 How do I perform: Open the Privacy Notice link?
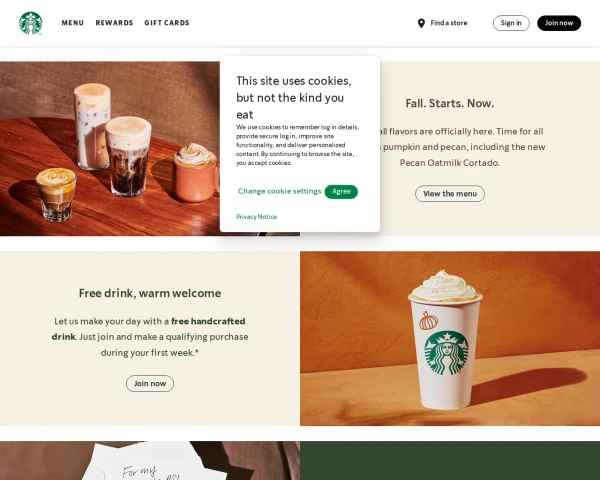click(256, 217)
